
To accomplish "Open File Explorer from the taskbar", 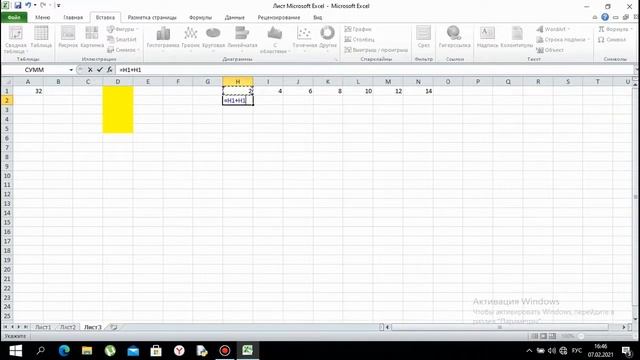I will (x=87, y=351).
